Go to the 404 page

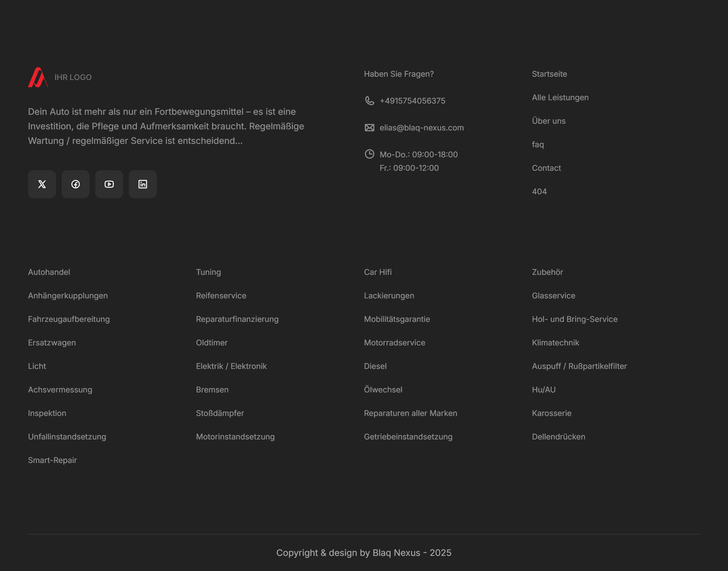(539, 191)
